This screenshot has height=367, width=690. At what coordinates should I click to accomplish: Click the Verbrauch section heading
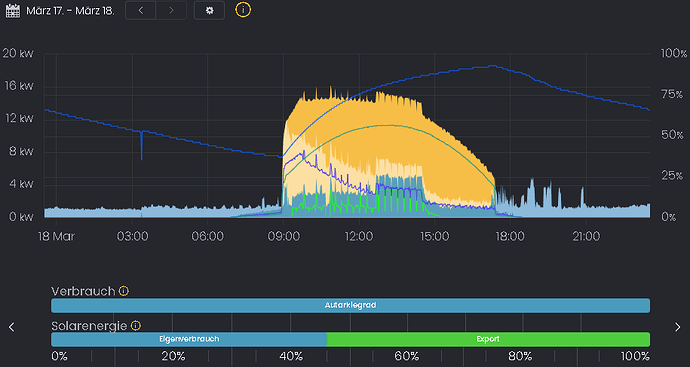pyautogui.click(x=83, y=291)
